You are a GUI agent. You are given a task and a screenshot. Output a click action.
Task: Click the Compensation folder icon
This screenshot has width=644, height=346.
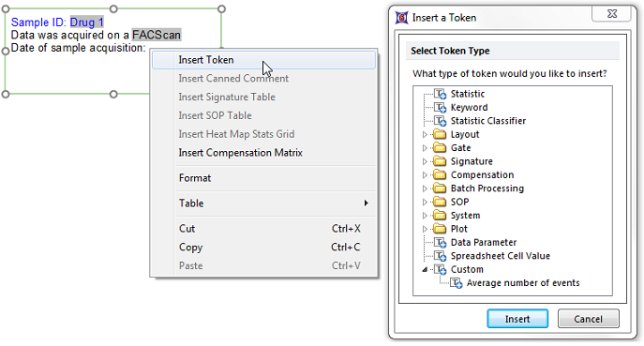click(440, 175)
